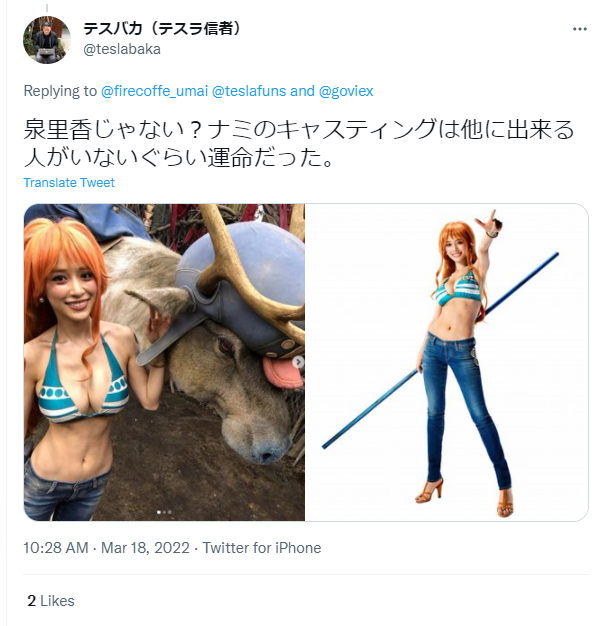Open the @firecoffe_umai mention link
The width and height of the screenshot is (604, 626).
click(x=154, y=91)
